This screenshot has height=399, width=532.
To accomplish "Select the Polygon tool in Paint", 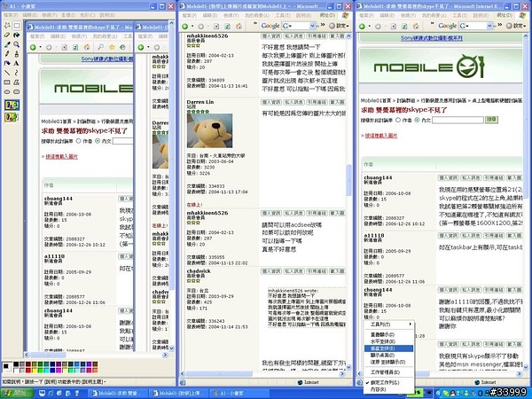I will 16,82.
